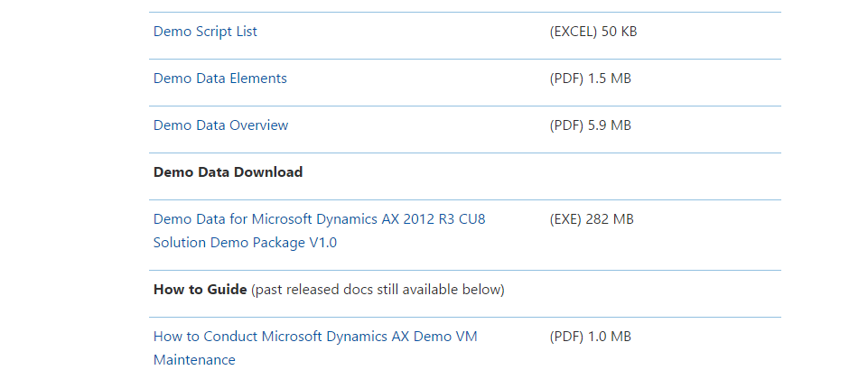
Task: Download Demo Data for Microsoft Dynamics AX 2012 R3 CU8
Action: pyautogui.click(x=320, y=219)
